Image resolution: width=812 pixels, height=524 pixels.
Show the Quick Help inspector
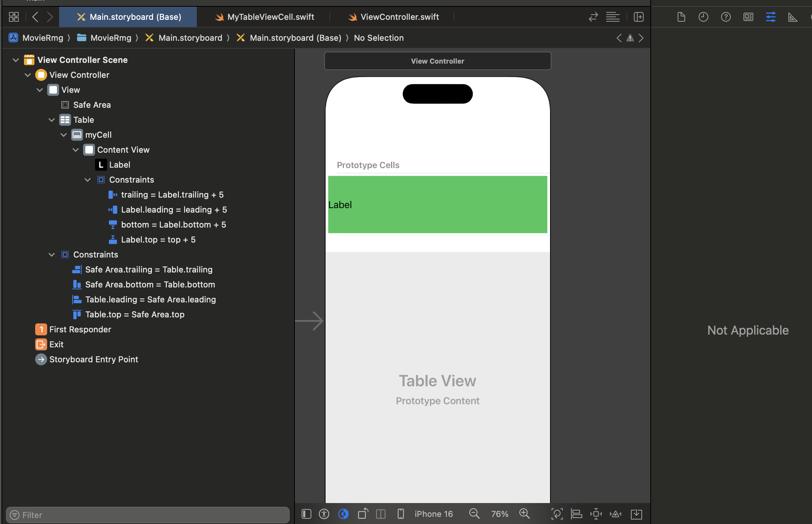[726, 17]
